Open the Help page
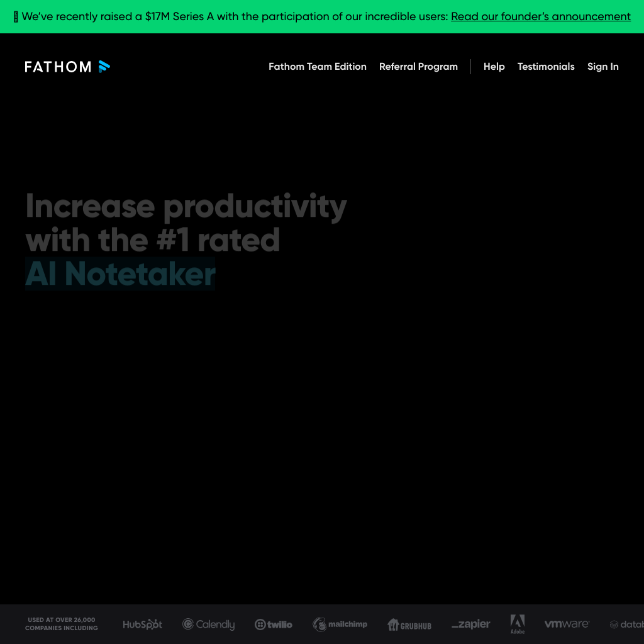Viewport: 644px width, 644px height. [494, 67]
